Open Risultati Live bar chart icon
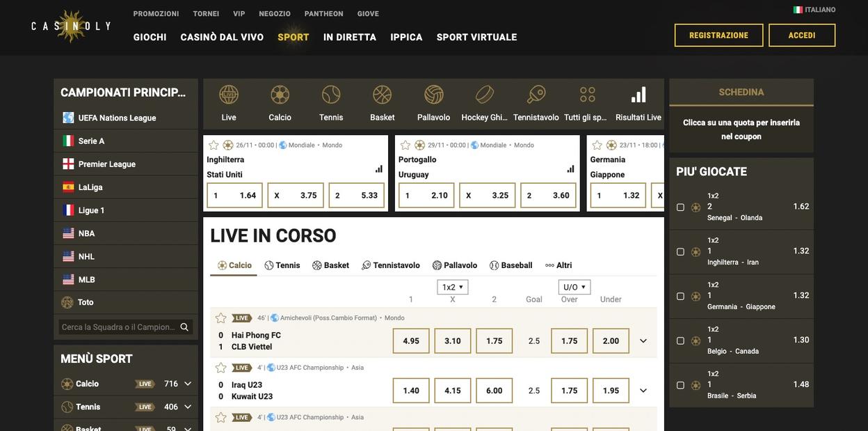868x431 pixels. tap(638, 95)
